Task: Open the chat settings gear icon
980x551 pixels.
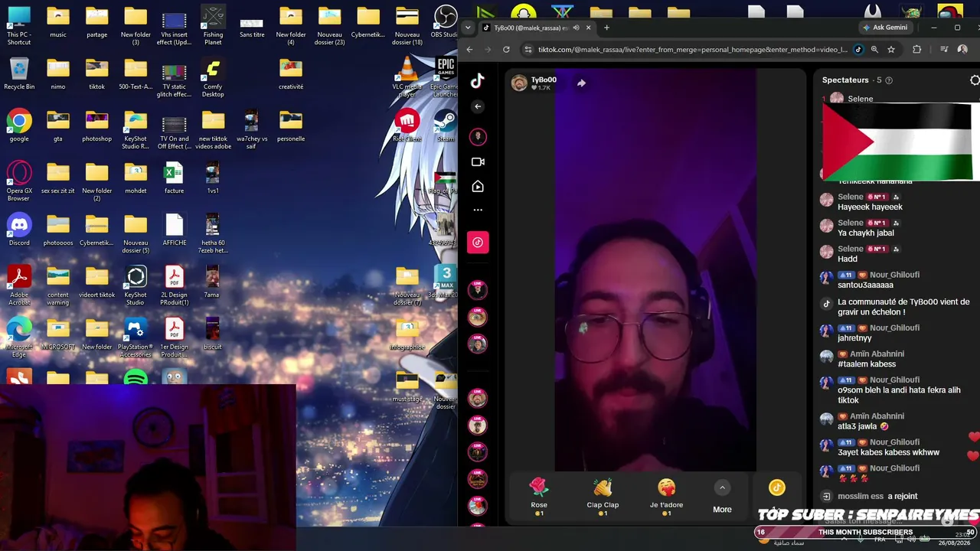Action: tap(975, 80)
